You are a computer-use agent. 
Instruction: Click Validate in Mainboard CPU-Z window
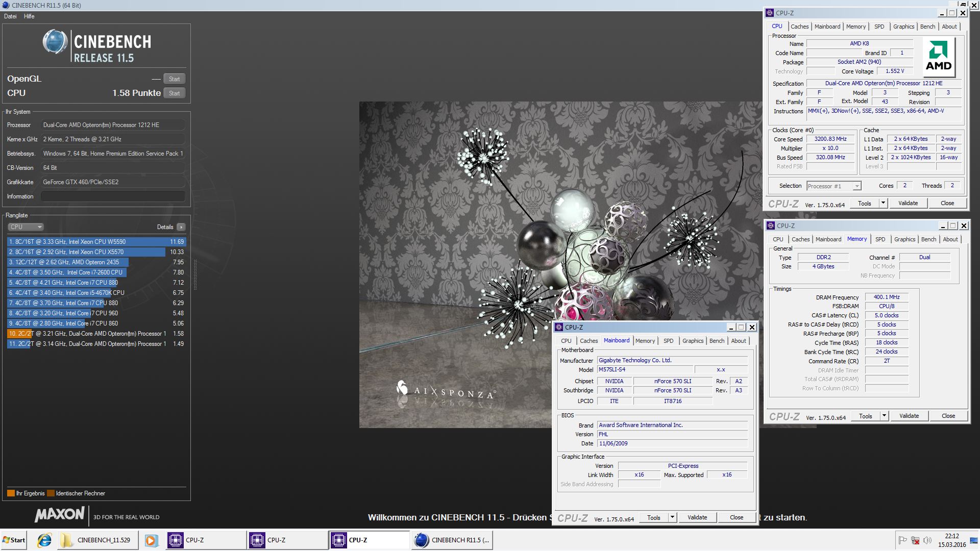click(697, 517)
